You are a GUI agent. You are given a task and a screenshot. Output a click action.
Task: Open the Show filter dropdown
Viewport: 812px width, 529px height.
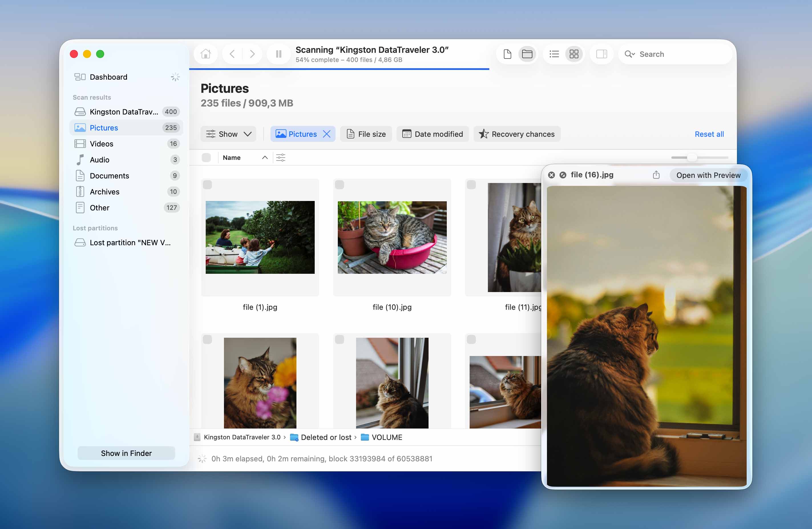click(228, 134)
